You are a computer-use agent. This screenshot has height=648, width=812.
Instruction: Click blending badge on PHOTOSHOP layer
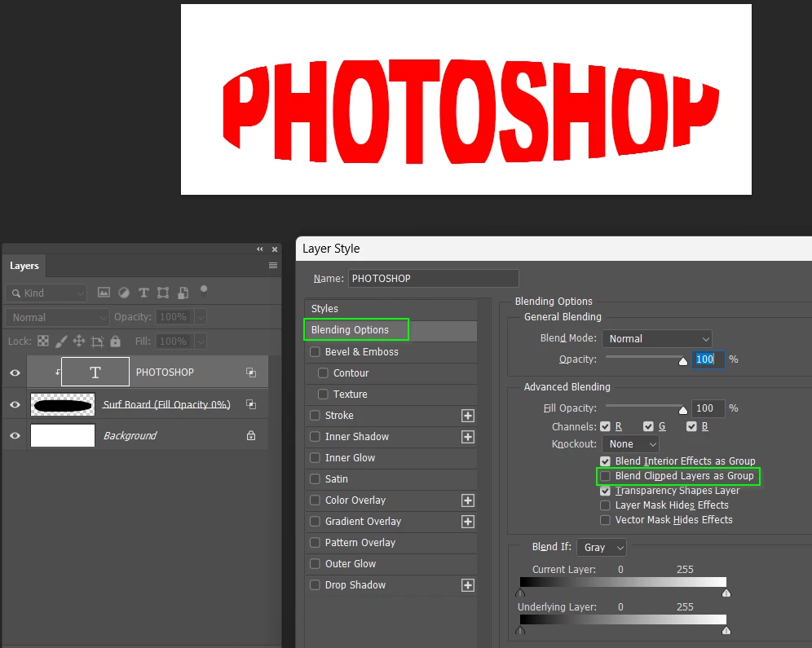251,372
